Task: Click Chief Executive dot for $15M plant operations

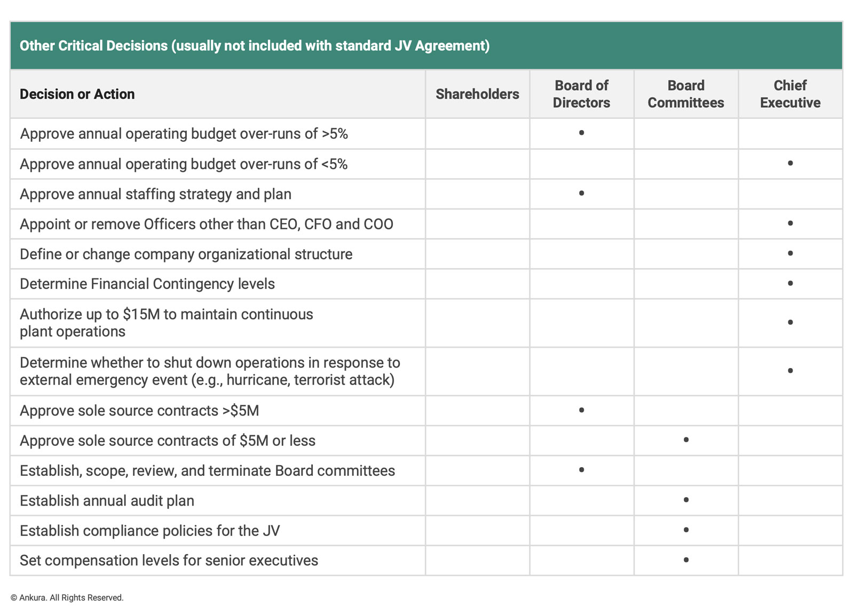Action: point(790,322)
